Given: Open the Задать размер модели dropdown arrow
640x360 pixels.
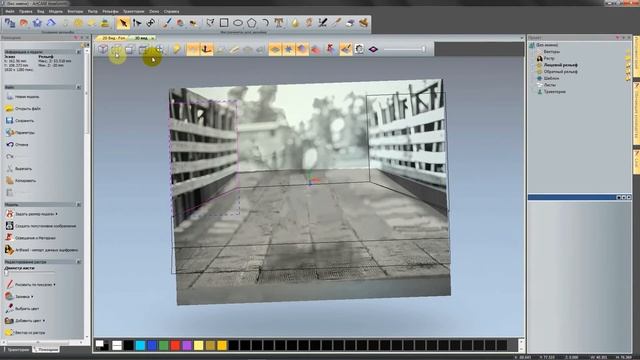Looking at the screenshot, I should click(56, 214).
